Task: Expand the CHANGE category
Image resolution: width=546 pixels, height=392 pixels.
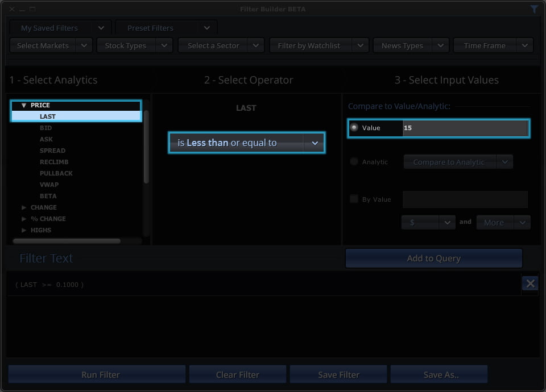Action: point(24,207)
